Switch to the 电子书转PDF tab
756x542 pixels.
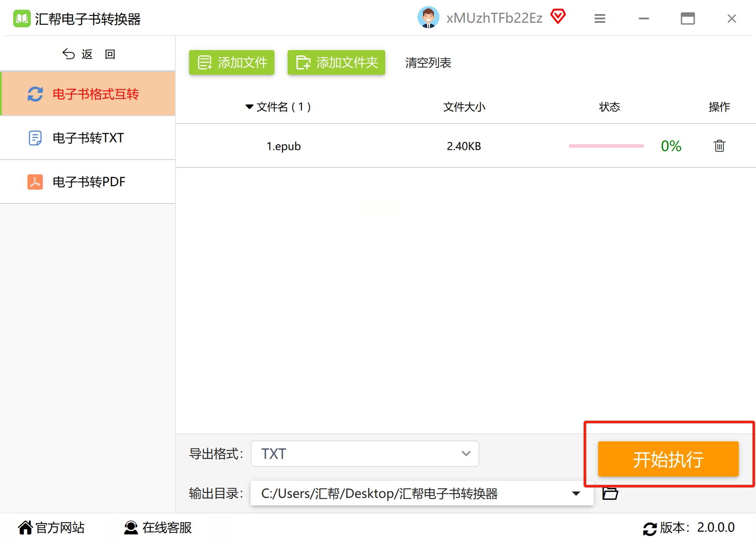pos(88,182)
